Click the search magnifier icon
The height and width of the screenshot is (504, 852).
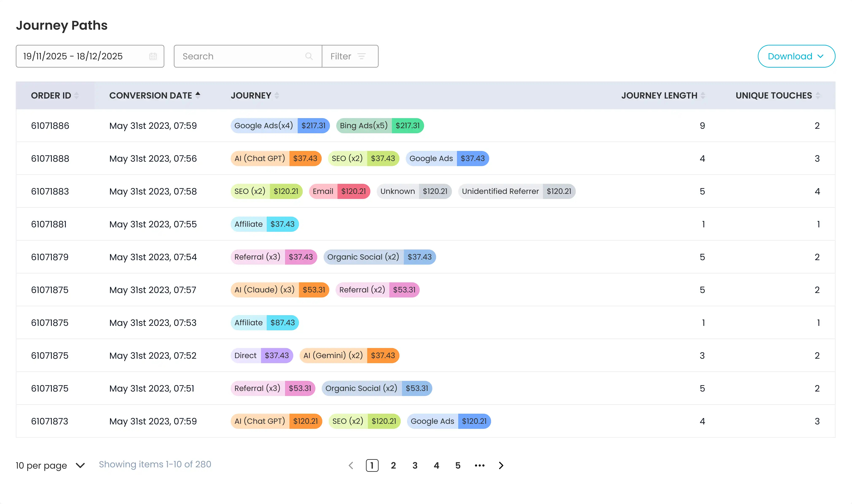309,56
